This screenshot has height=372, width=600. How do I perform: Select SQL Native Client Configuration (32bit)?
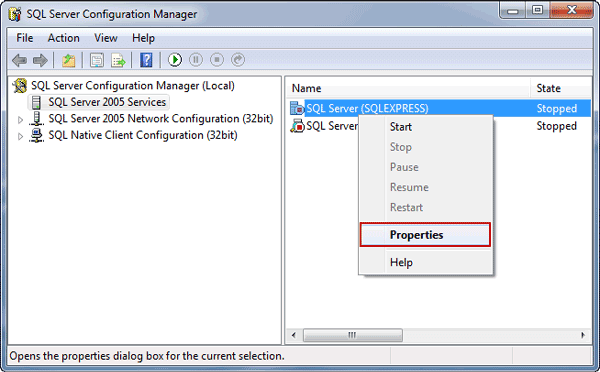(143, 135)
